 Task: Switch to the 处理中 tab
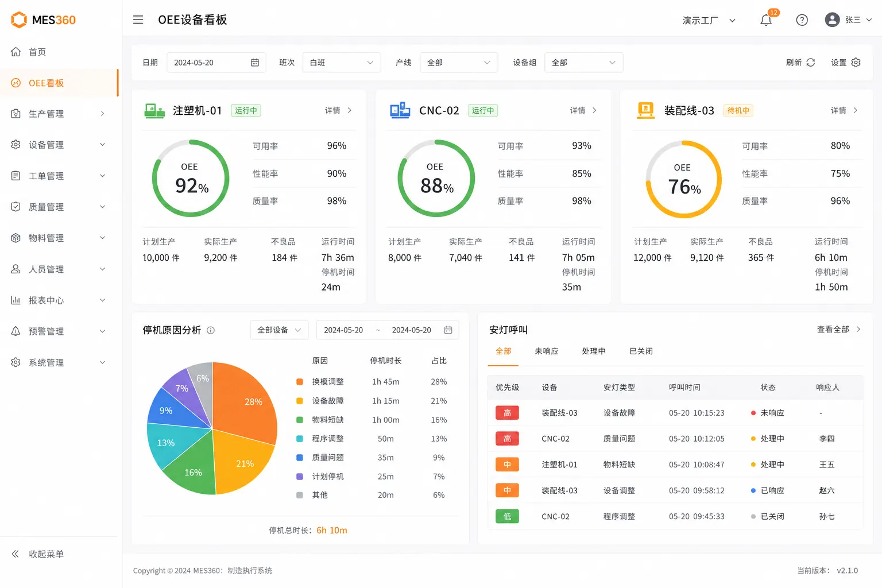(594, 351)
